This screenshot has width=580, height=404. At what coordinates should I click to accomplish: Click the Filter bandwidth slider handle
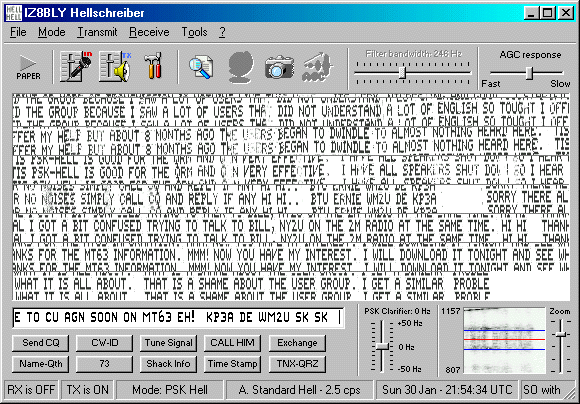tap(402, 73)
